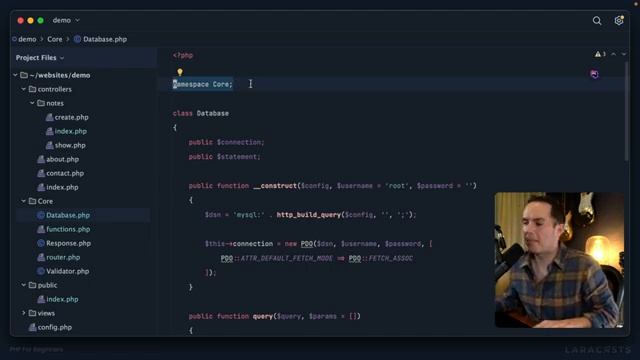
Task: Click the views folder icon
Action: (33, 313)
